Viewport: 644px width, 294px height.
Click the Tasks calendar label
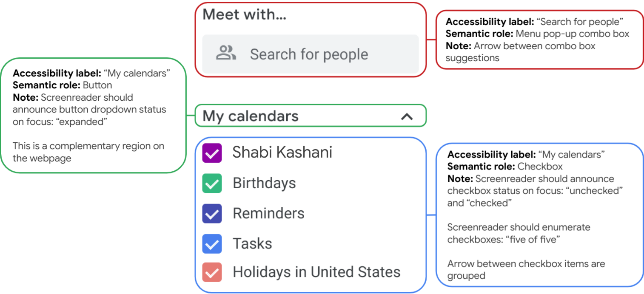point(252,243)
